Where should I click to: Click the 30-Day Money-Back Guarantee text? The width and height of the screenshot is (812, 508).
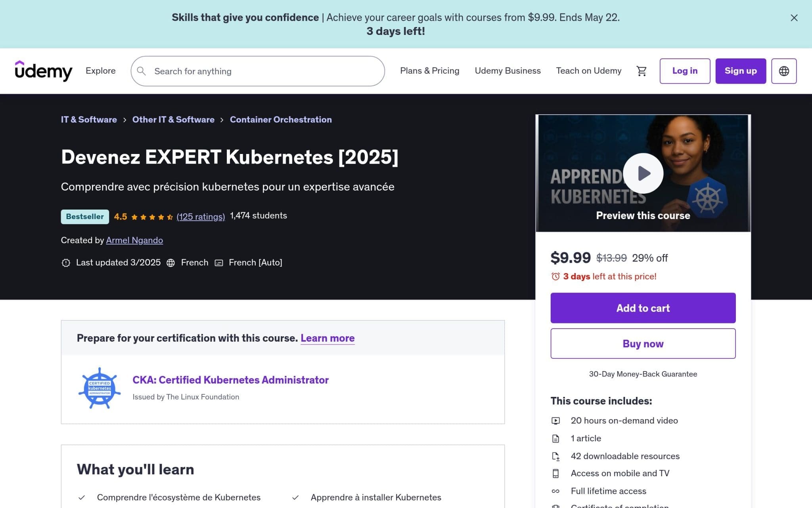pos(643,374)
